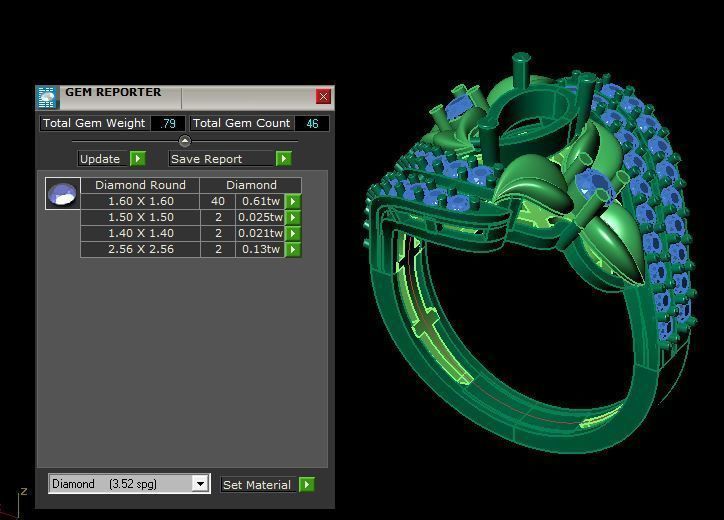The height and width of the screenshot is (520, 724).
Task: Click the Update button
Action: (103, 159)
